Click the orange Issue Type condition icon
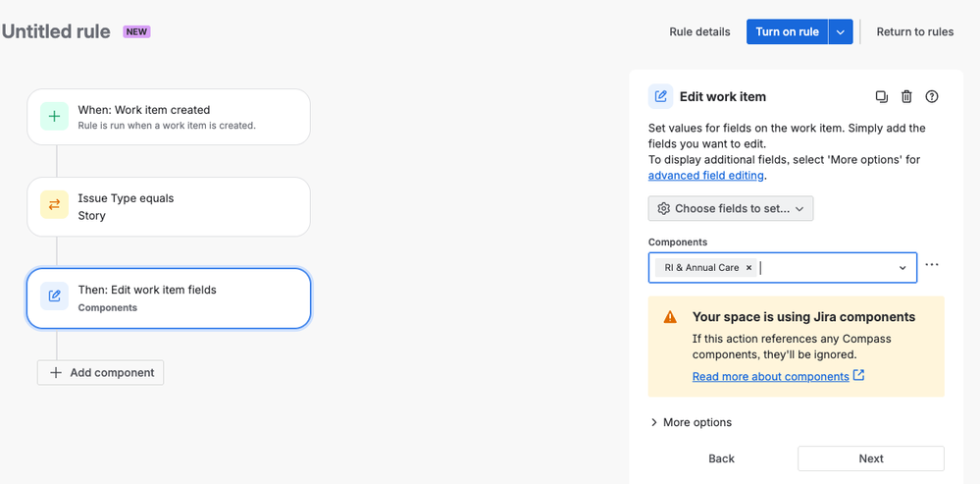 (55, 205)
